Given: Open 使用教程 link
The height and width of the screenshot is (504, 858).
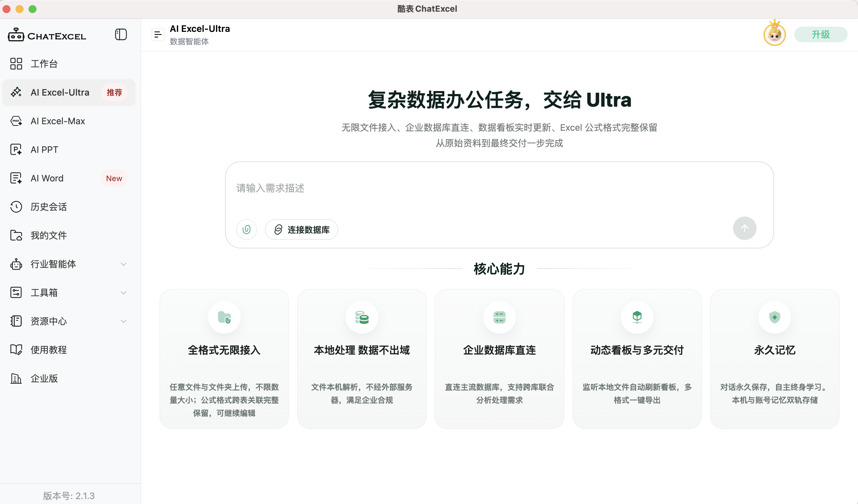Looking at the screenshot, I should click(x=69, y=350).
